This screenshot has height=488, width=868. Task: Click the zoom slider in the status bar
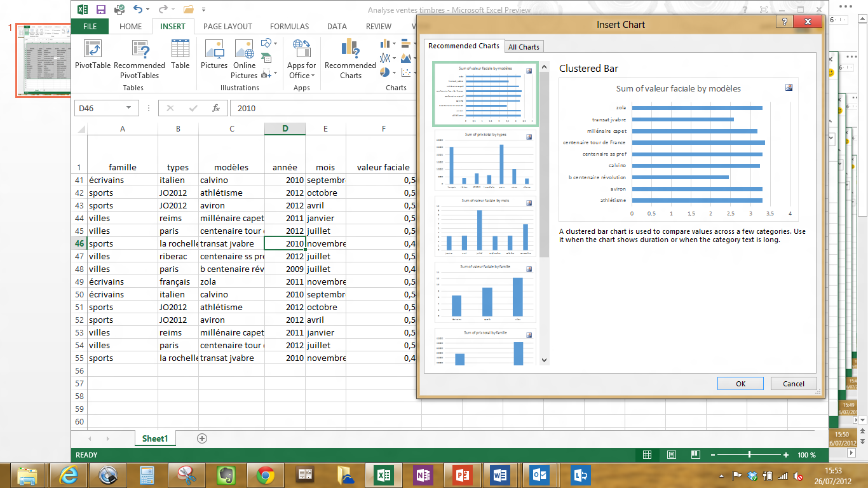(x=750, y=455)
